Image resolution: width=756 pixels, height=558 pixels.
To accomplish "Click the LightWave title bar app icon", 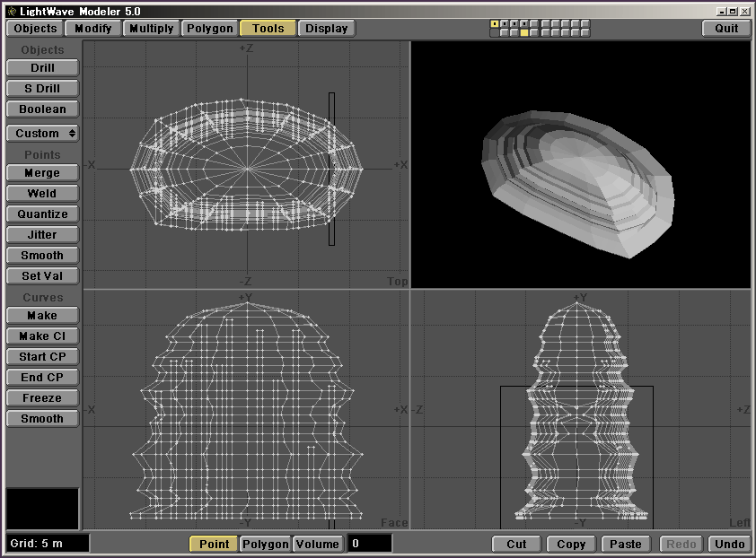I will [x=10, y=11].
